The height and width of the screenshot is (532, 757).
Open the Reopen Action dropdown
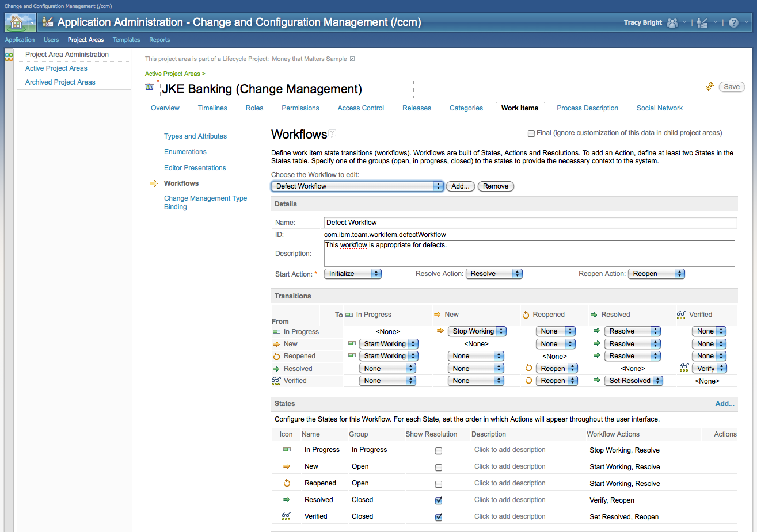pyautogui.click(x=656, y=274)
